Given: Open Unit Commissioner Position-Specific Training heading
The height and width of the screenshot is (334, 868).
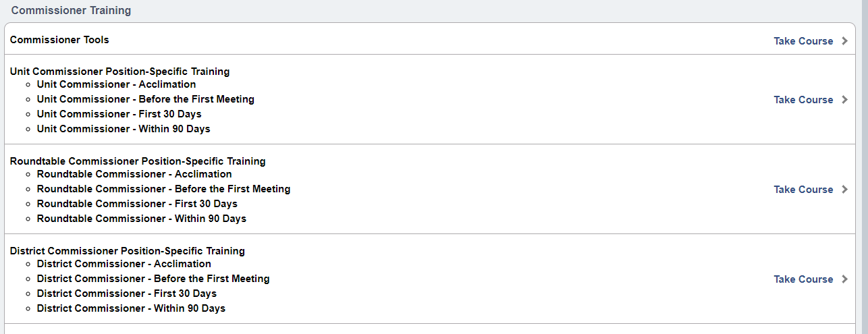Looking at the screenshot, I should pos(119,72).
